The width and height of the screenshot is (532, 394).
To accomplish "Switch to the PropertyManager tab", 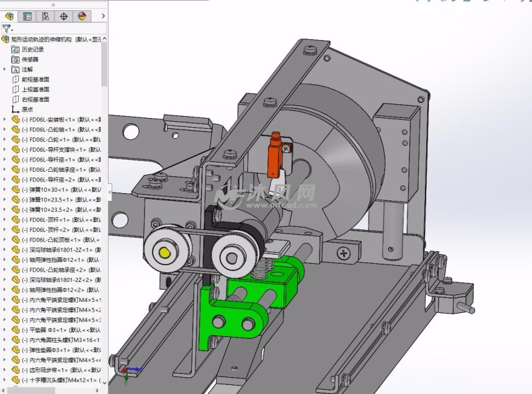I will (x=27, y=16).
